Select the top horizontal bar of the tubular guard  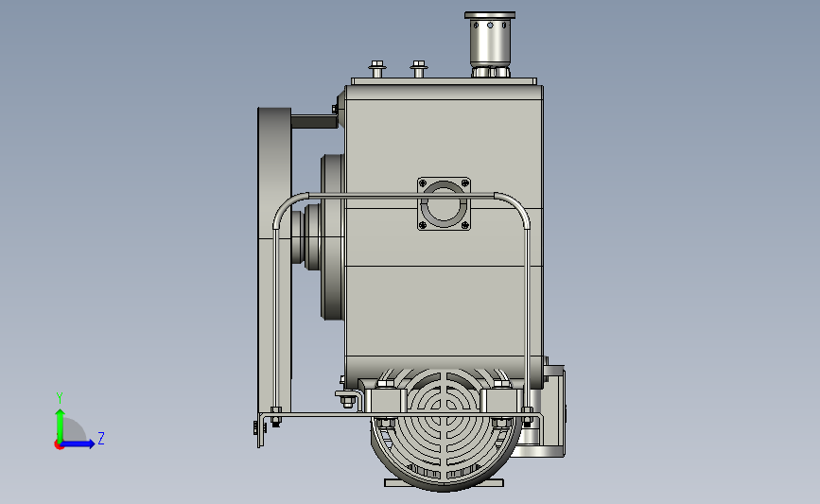401,196
